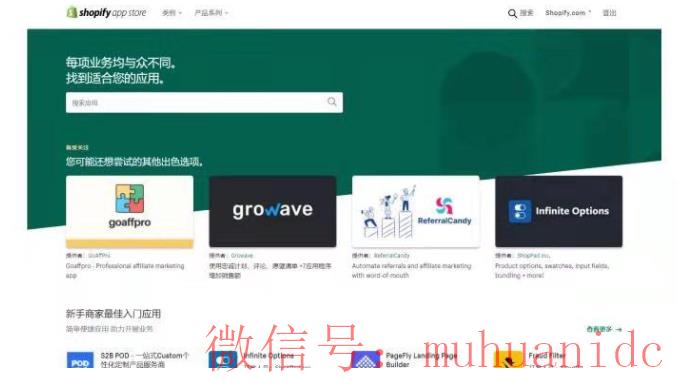Click the Shopify app store logo
Image resolution: width=678 pixels, height=388 pixels.
click(106, 13)
